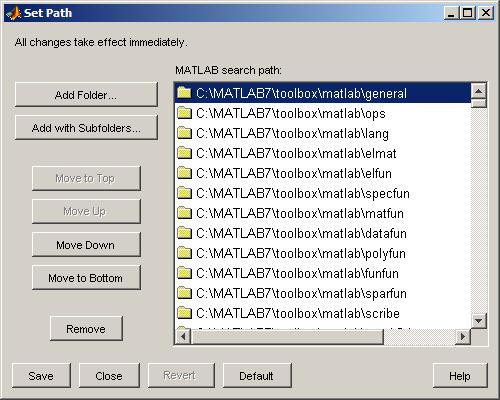Viewport: 500px width, 400px height.
Task: Click the vertical scrollbar thumb
Action: pyautogui.click(x=479, y=103)
